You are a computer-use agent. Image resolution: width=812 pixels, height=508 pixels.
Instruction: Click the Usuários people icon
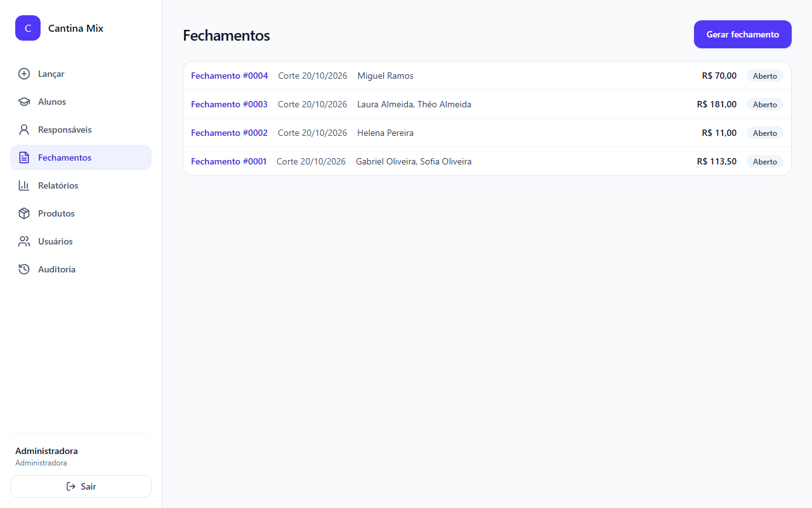[24, 241]
